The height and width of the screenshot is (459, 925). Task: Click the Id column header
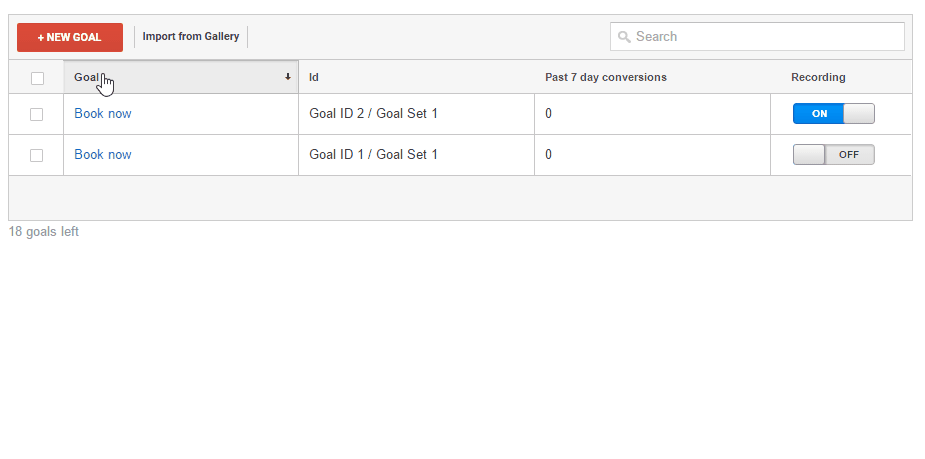[314, 77]
